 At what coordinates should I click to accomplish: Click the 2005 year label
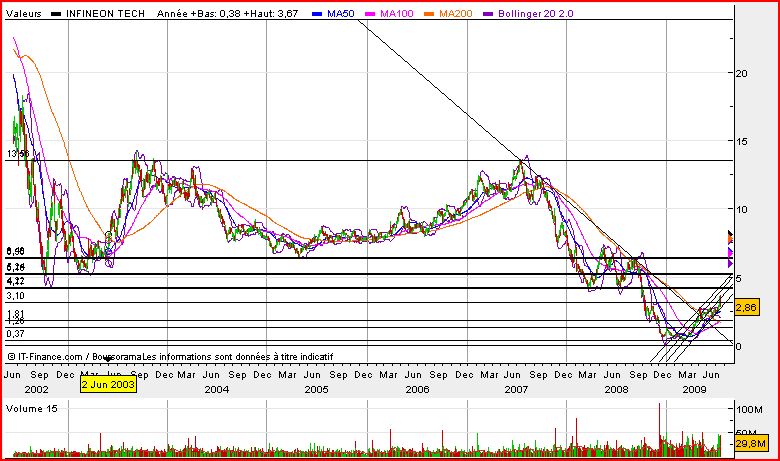[316, 389]
